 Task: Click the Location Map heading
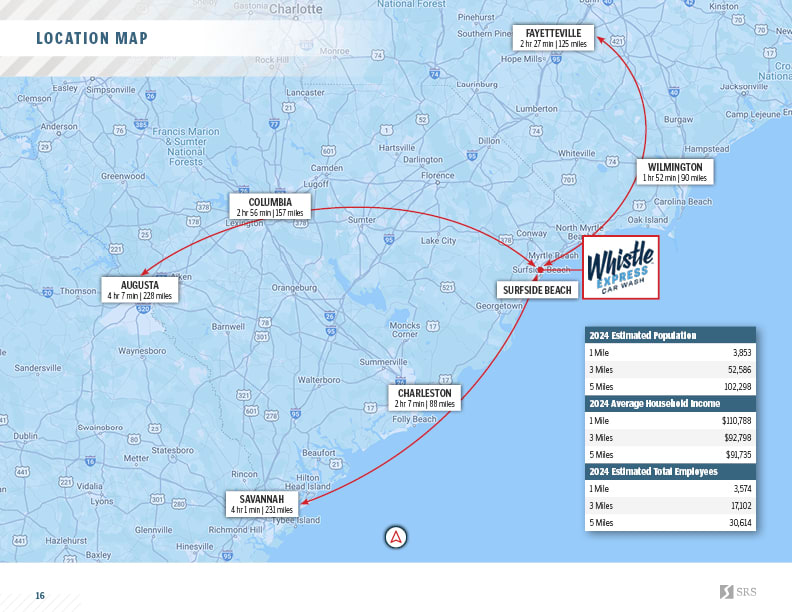click(92, 38)
